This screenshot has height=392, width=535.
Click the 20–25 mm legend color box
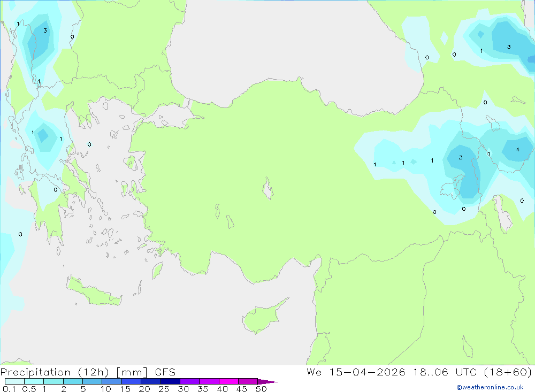click(x=150, y=381)
